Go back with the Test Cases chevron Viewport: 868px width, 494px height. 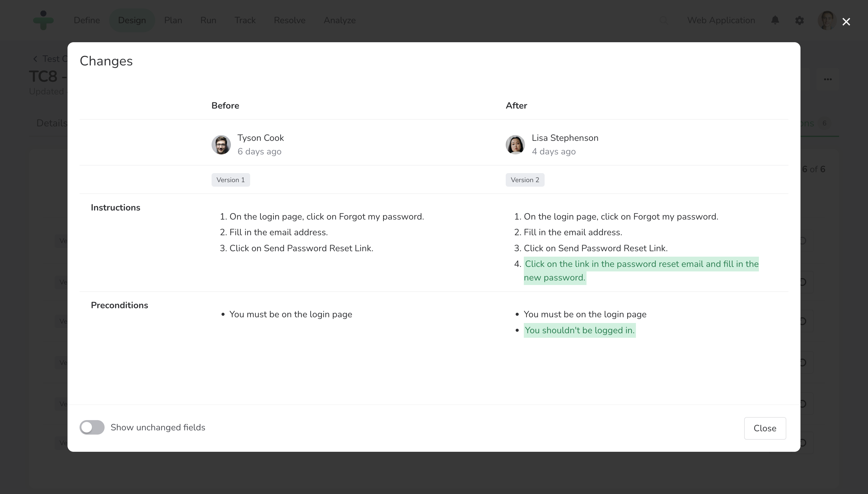click(x=35, y=59)
